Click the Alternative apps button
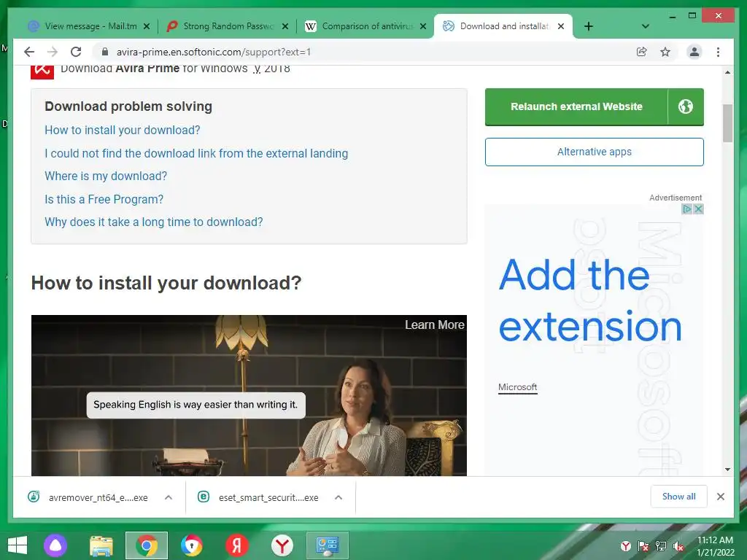This screenshot has height=560, width=747. 594,152
